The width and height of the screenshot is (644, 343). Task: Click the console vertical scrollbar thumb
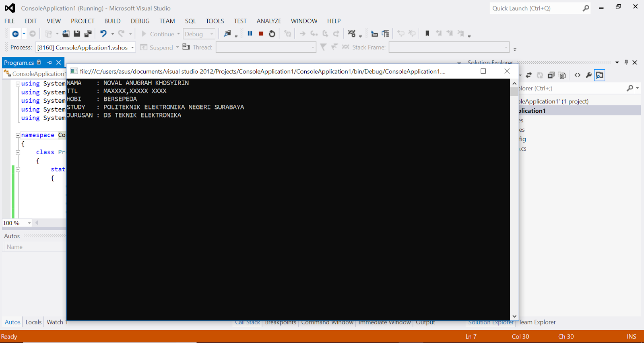[x=514, y=92]
